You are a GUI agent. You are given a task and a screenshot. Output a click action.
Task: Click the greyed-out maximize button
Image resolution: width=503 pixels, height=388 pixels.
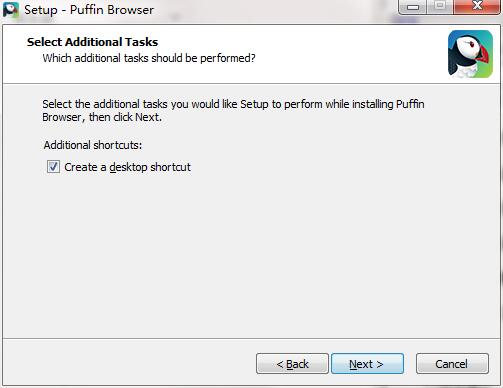440,7
